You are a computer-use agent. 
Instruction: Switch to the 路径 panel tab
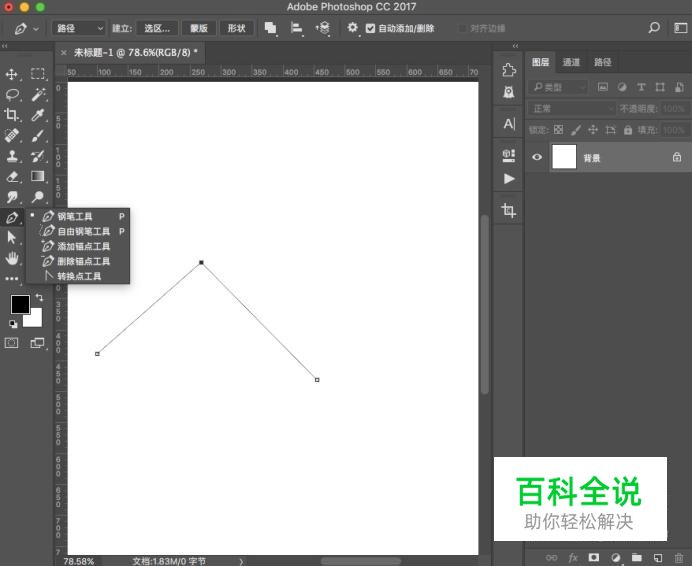pos(602,62)
